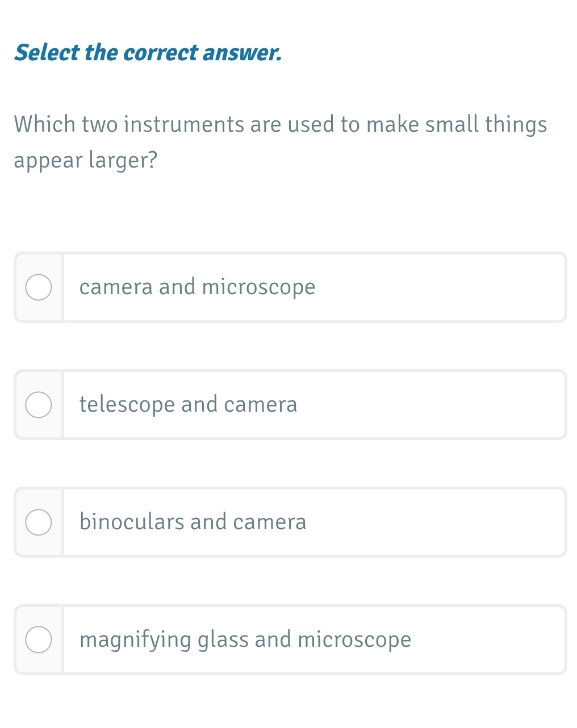Choose the telescope and camera radio button
This screenshot has height=728, width=577.
[39, 405]
